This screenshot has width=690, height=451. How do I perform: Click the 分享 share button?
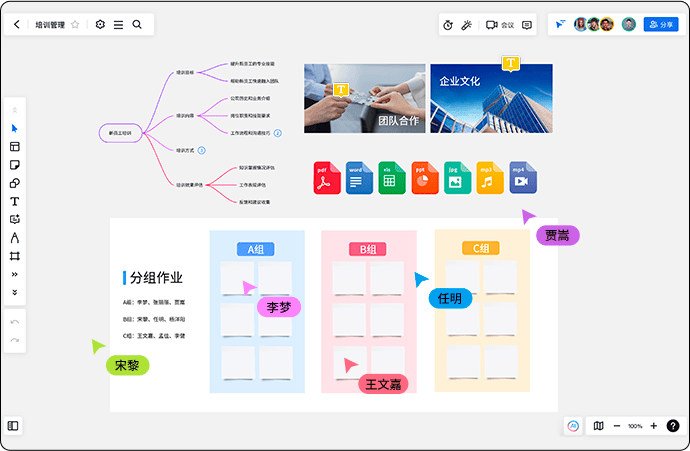point(661,24)
